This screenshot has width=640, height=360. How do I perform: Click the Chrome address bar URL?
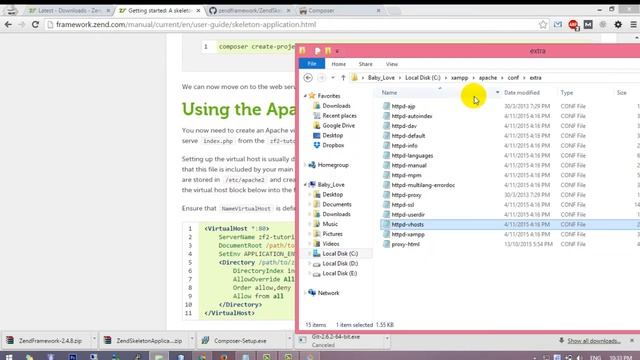[x=186, y=24]
